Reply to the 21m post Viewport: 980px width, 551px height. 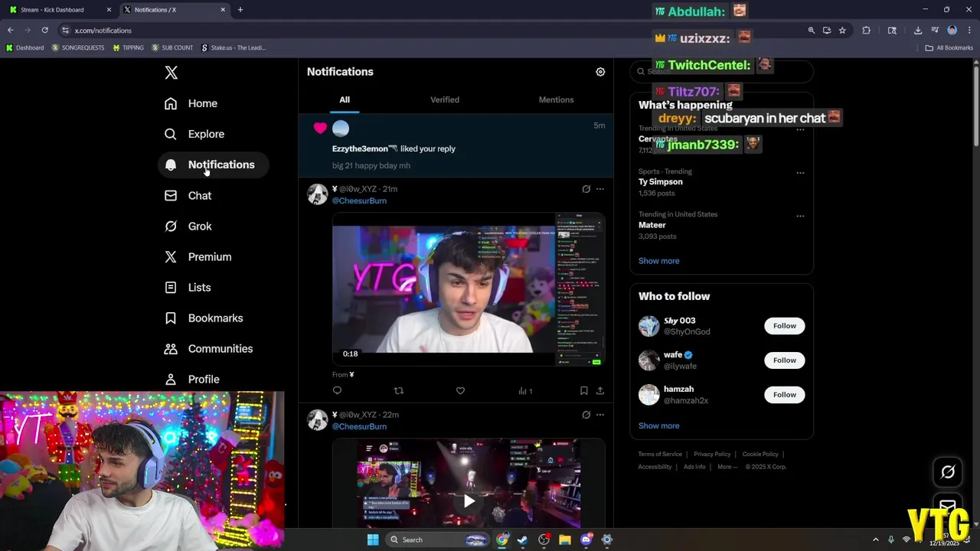click(x=337, y=391)
